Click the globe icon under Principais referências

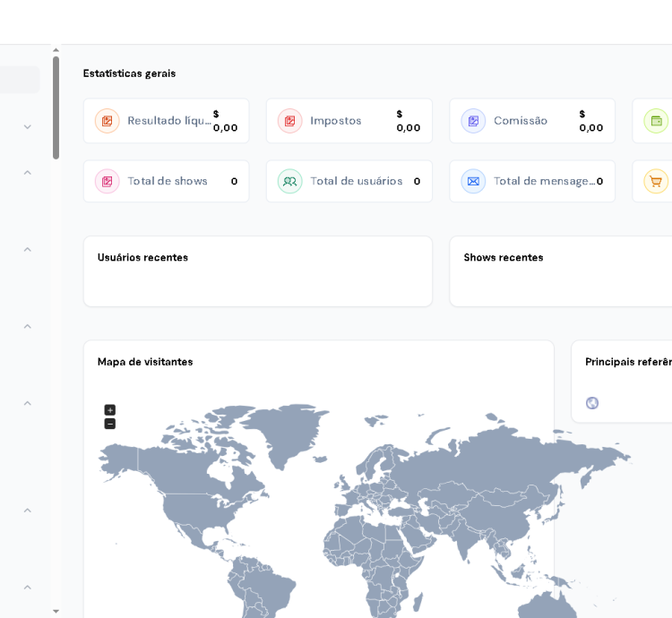[x=592, y=403]
